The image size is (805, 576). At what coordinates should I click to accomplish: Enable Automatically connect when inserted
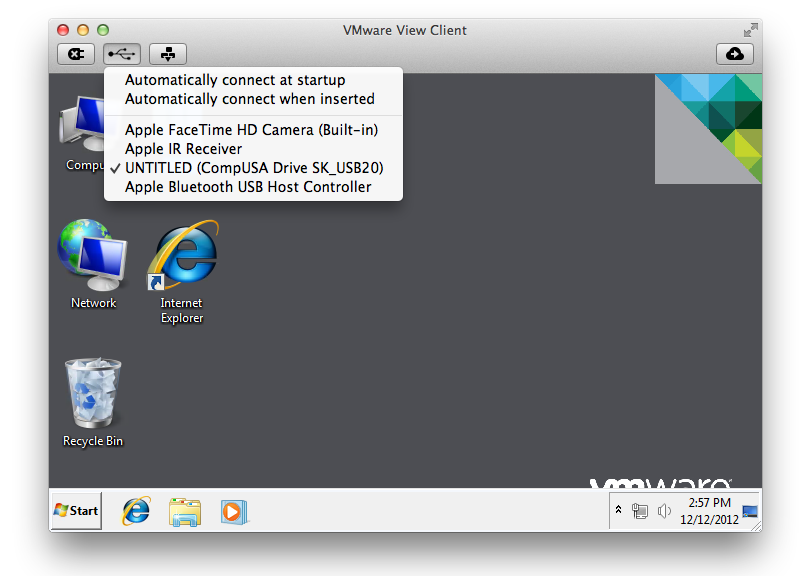(x=249, y=99)
